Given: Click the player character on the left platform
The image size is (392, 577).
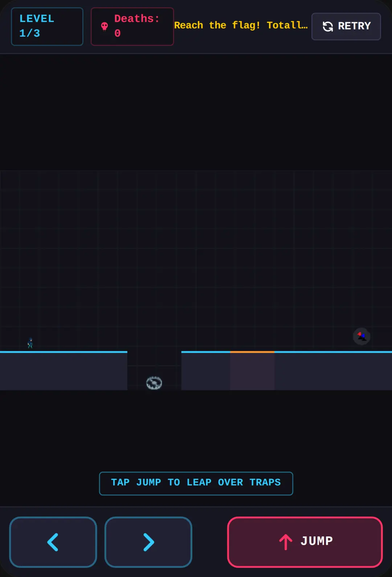Looking at the screenshot, I should (x=30, y=343).
